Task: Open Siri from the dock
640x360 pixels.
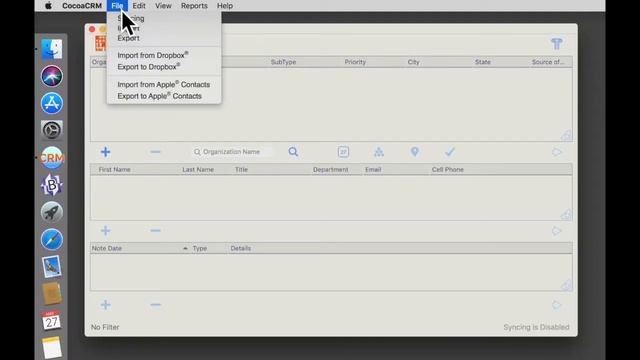Action: [x=51, y=76]
